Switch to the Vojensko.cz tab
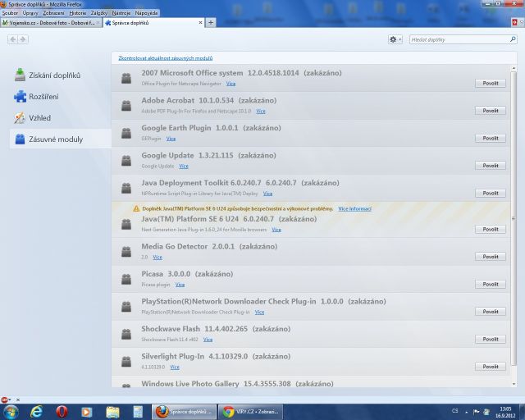This screenshot has width=525, height=420. [51, 23]
